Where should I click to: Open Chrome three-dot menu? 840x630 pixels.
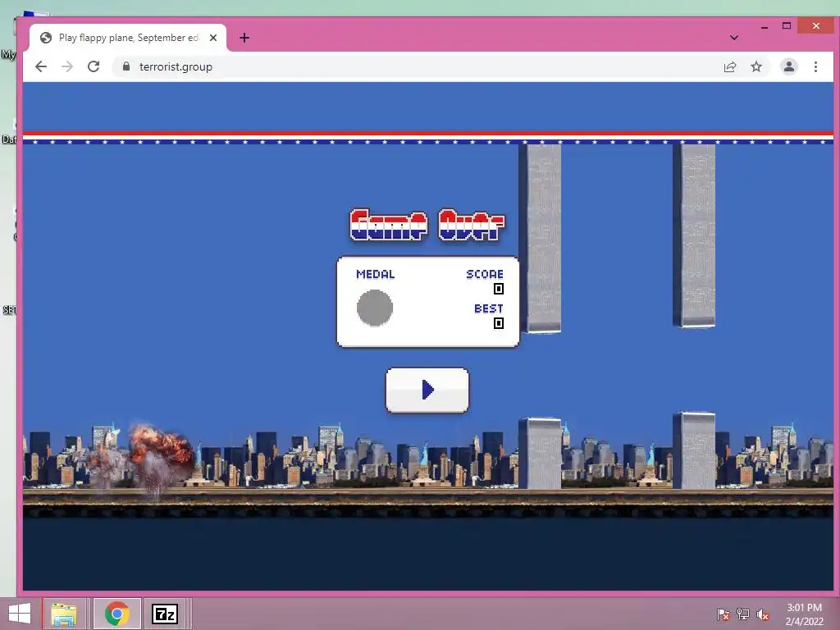pyautogui.click(x=815, y=67)
